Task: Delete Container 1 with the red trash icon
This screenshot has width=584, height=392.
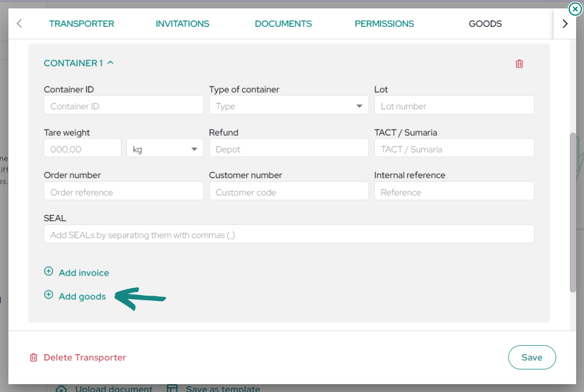Action: click(519, 63)
